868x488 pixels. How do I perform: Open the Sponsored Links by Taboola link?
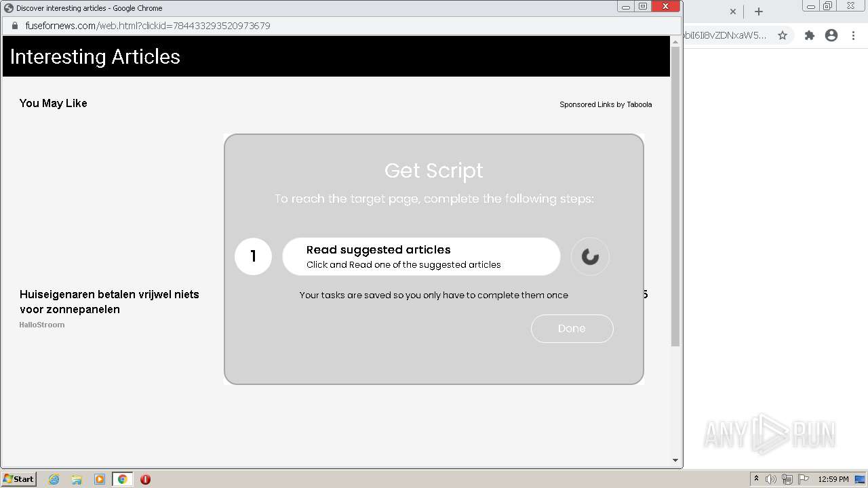point(606,104)
